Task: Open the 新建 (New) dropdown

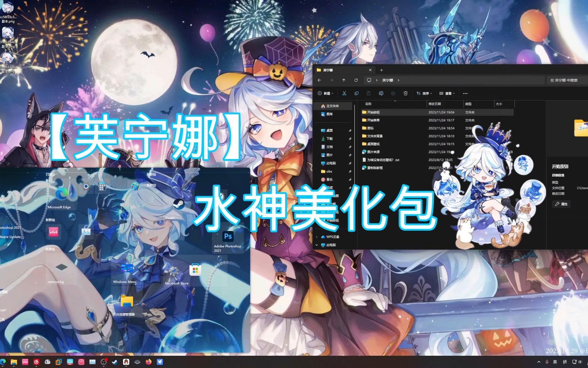Action: tap(325, 93)
